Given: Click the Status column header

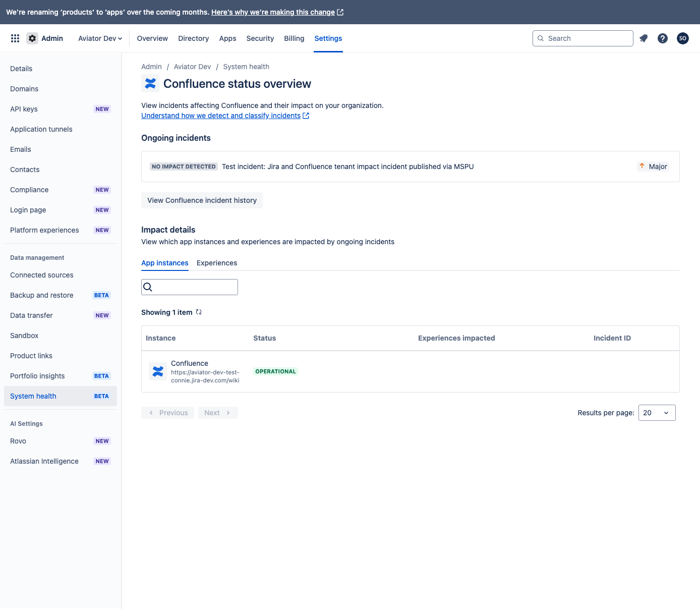Looking at the screenshot, I should click(265, 338).
